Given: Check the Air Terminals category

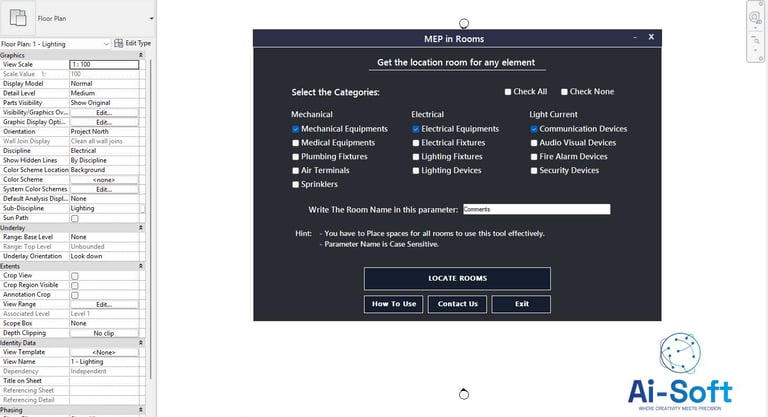Looking at the screenshot, I should pos(295,171).
